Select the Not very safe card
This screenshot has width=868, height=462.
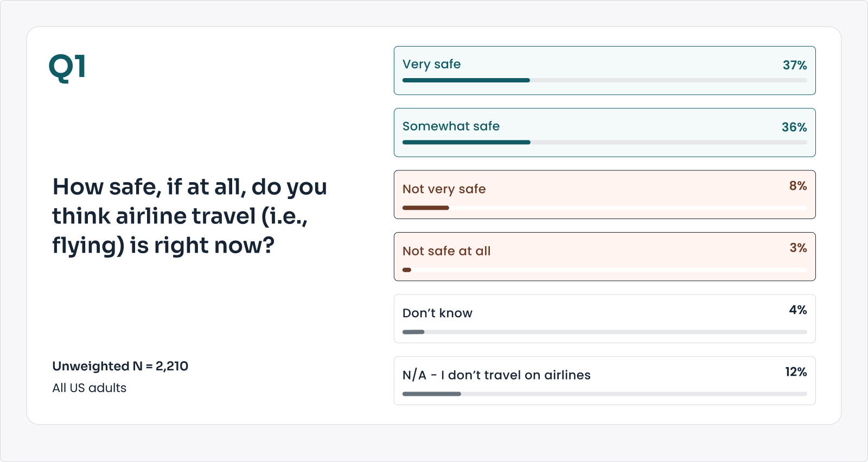pyautogui.click(x=604, y=195)
